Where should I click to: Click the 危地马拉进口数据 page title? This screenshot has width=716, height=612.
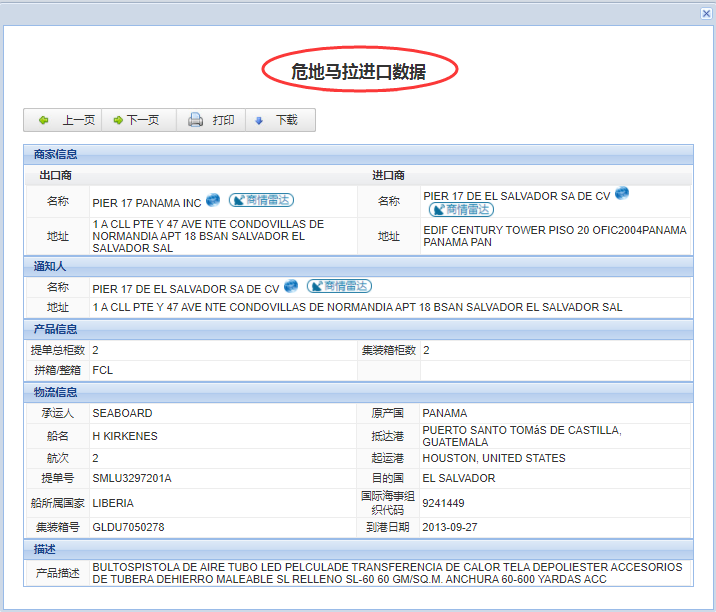[x=359, y=71]
